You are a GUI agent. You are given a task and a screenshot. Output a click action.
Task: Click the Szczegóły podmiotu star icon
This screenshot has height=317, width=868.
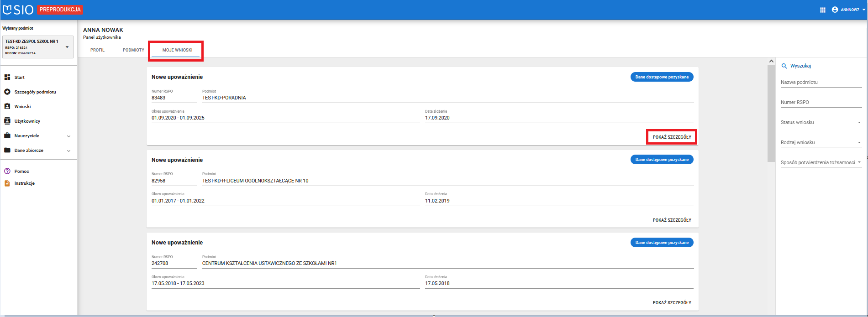pyautogui.click(x=7, y=92)
